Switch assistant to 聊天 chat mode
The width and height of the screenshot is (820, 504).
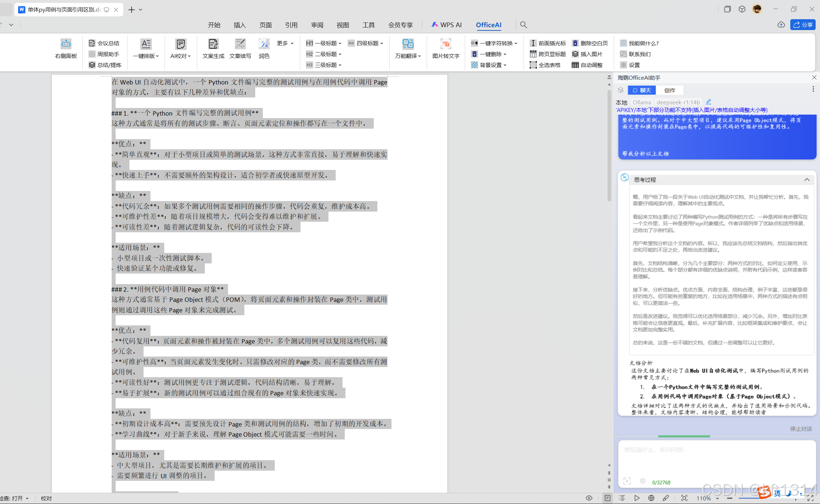642,90
